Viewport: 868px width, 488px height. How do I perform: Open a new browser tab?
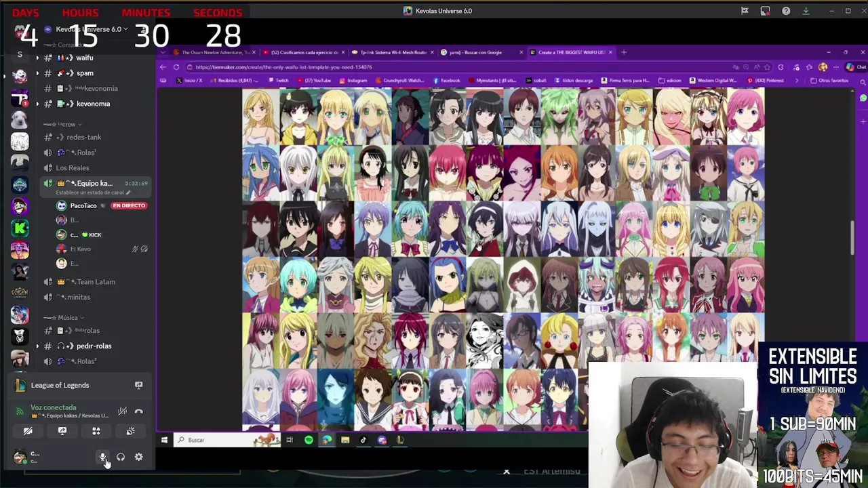click(625, 52)
